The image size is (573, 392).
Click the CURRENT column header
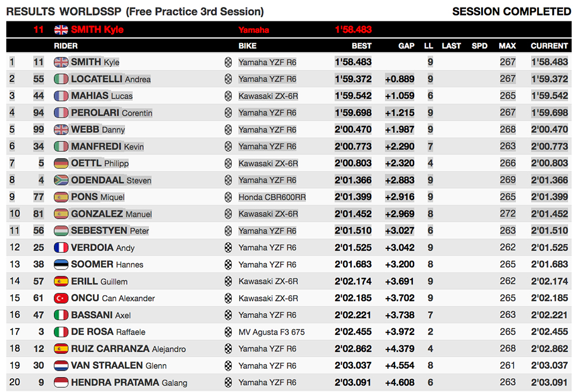tap(549, 46)
